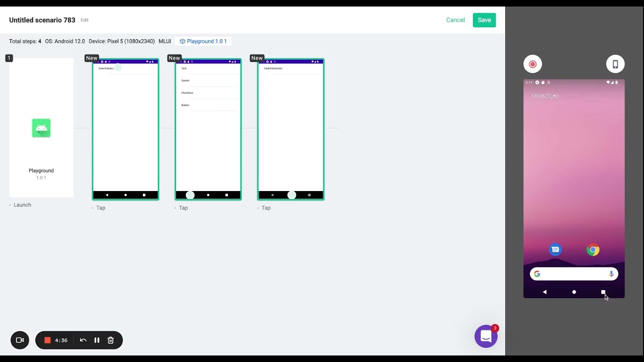Select the fourth step screenshot thumbnail
The image size is (644, 362).
[x=291, y=129]
